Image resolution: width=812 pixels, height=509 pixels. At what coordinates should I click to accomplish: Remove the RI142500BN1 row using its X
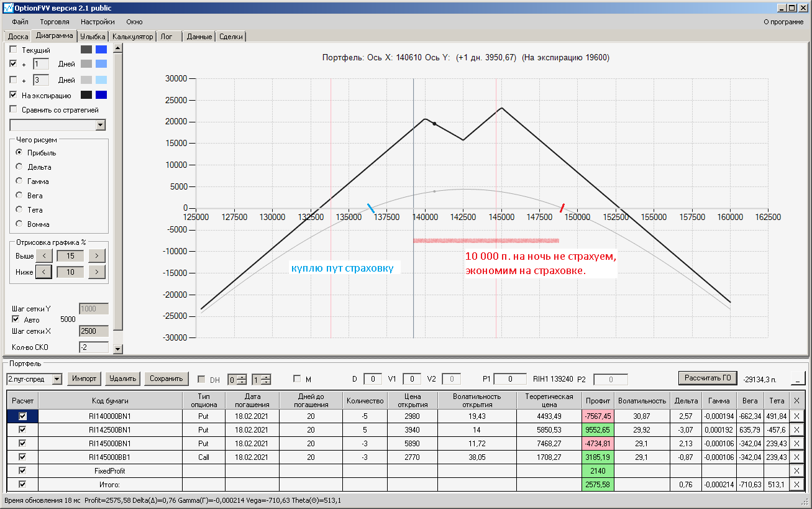click(797, 429)
